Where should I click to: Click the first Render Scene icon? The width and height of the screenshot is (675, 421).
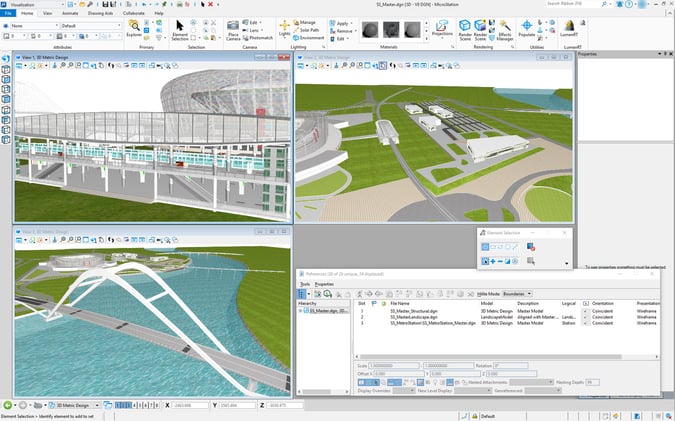coord(465,30)
